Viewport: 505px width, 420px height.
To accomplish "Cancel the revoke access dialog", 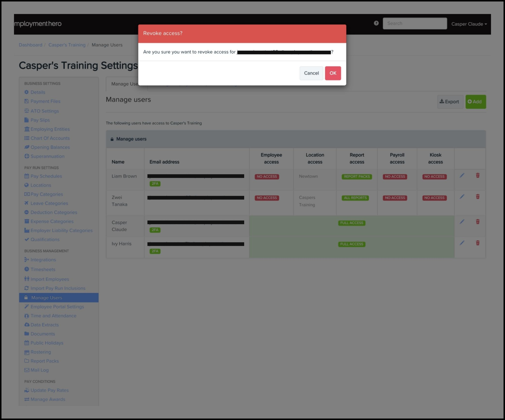I will (311, 73).
